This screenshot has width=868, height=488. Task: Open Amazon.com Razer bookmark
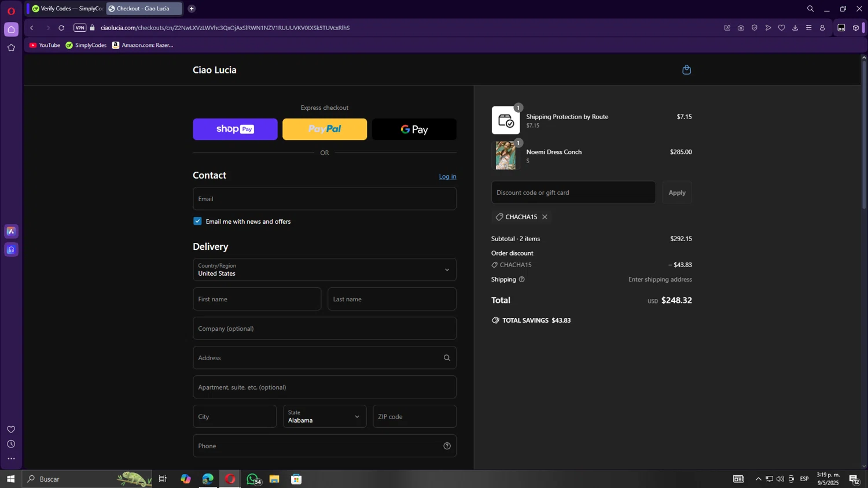point(142,45)
